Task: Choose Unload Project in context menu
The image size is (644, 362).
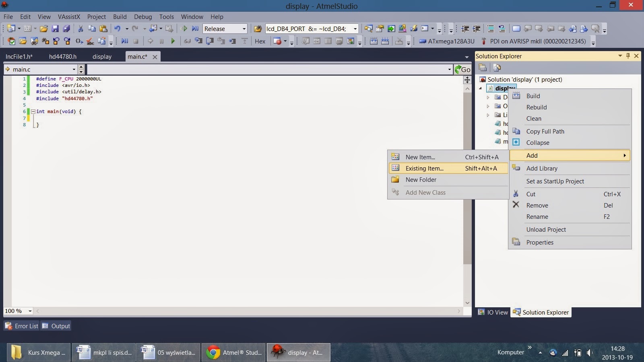Action: [570, 229]
